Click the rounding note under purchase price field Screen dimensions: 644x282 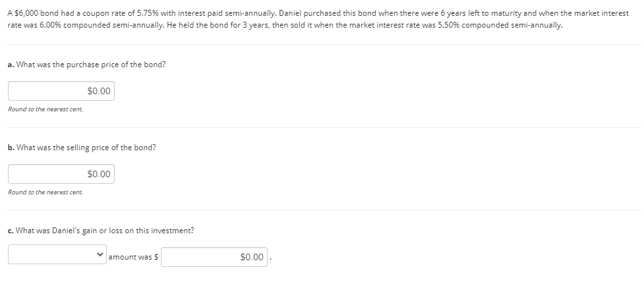click(x=45, y=109)
